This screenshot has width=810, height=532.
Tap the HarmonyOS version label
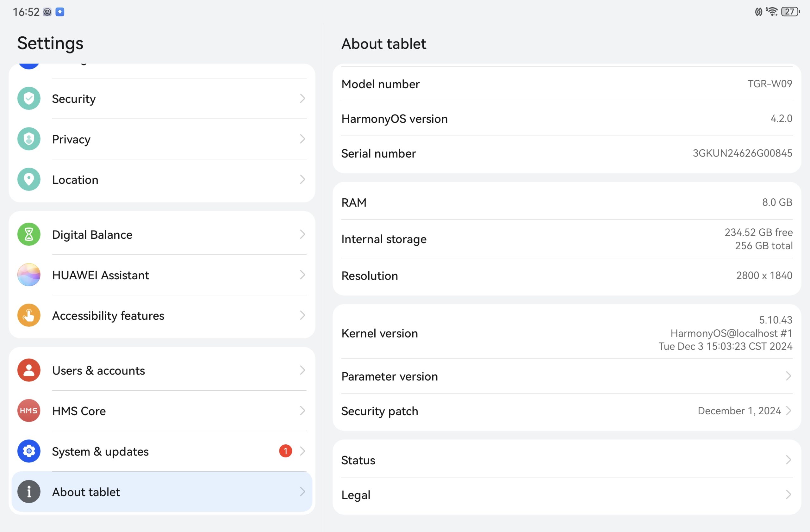click(x=395, y=119)
